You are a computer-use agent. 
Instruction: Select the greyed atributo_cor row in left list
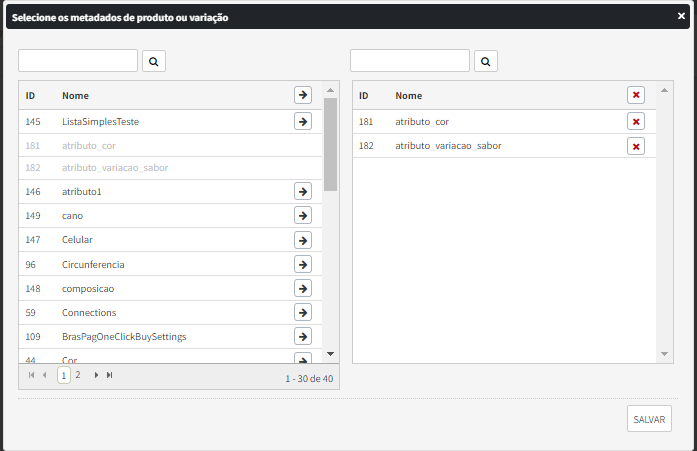click(x=89, y=146)
